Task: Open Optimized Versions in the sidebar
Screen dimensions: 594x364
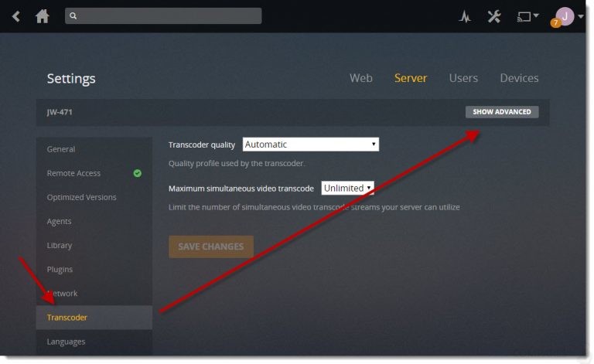Action: coord(81,197)
